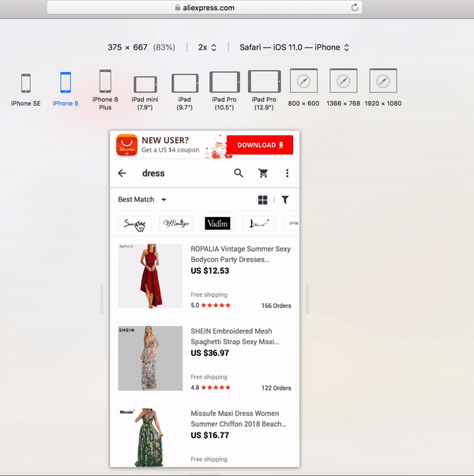The width and height of the screenshot is (474, 476).
Task: Switch to the 1920 × 1080 window preset
Action: [383, 88]
